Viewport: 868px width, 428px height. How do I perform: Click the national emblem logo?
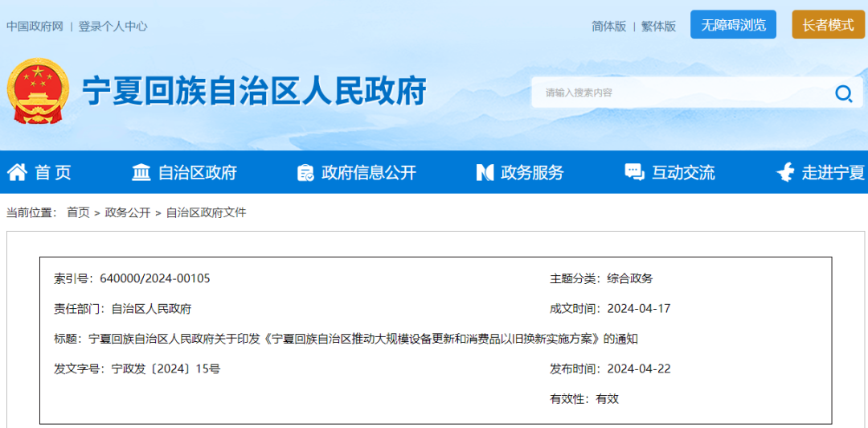pos(37,92)
